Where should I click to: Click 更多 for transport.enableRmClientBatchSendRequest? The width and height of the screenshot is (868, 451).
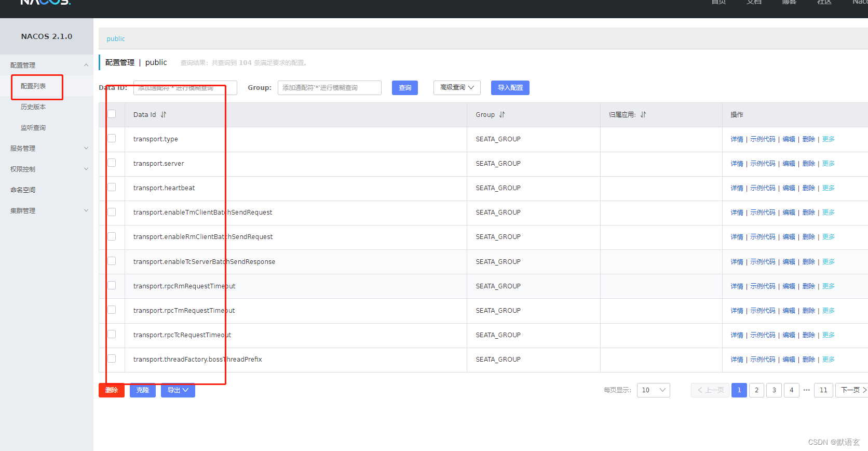[x=829, y=237]
